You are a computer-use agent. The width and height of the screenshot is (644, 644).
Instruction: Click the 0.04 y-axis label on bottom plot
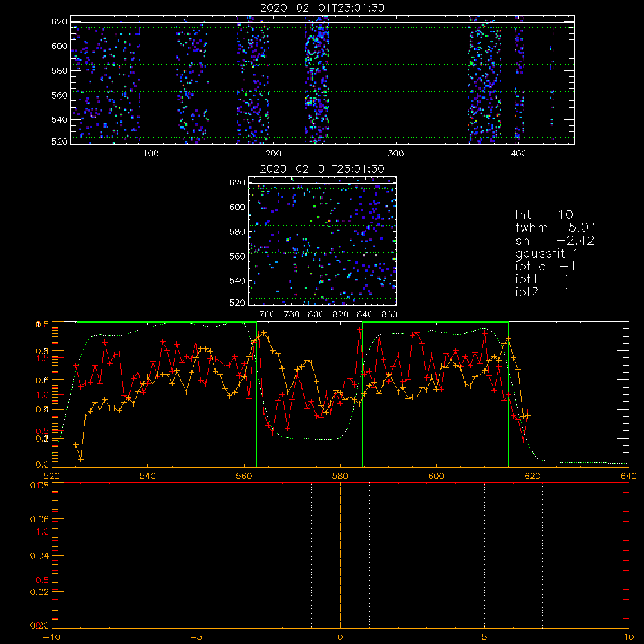tap(40, 556)
